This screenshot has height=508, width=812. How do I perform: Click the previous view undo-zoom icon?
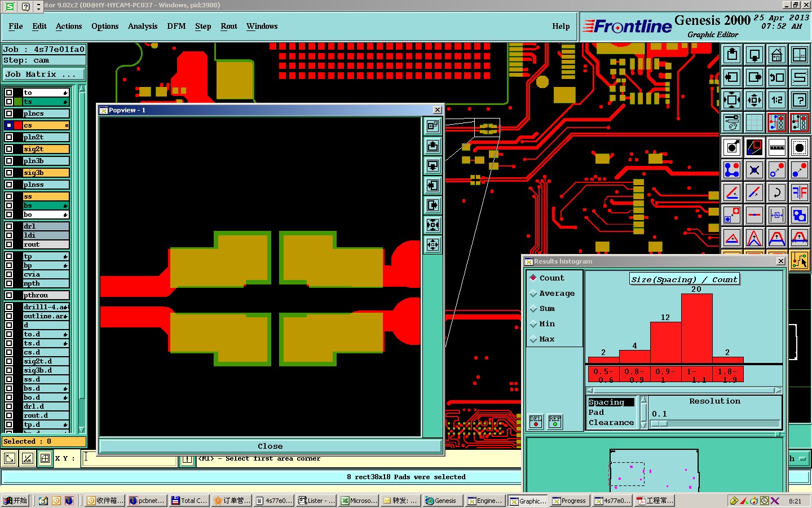coord(777,77)
